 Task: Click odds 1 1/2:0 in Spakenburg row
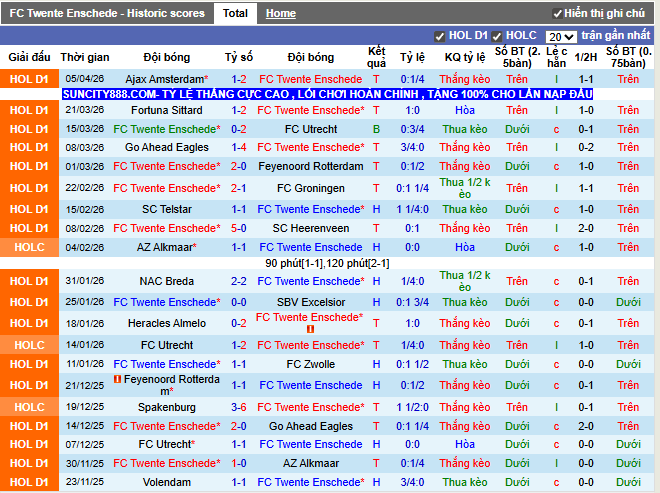point(412,407)
